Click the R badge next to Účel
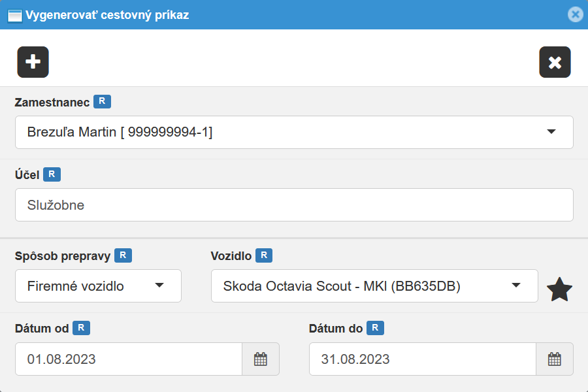588x392 pixels. [52, 174]
